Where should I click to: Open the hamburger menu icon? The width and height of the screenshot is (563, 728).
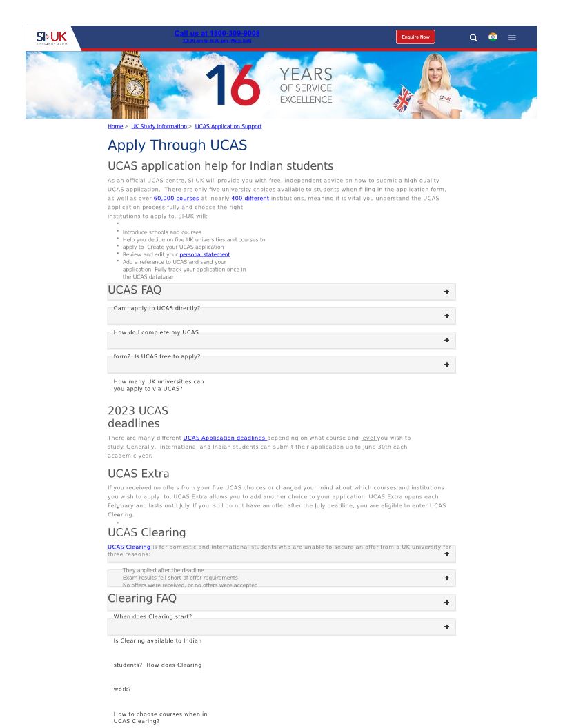click(x=512, y=38)
